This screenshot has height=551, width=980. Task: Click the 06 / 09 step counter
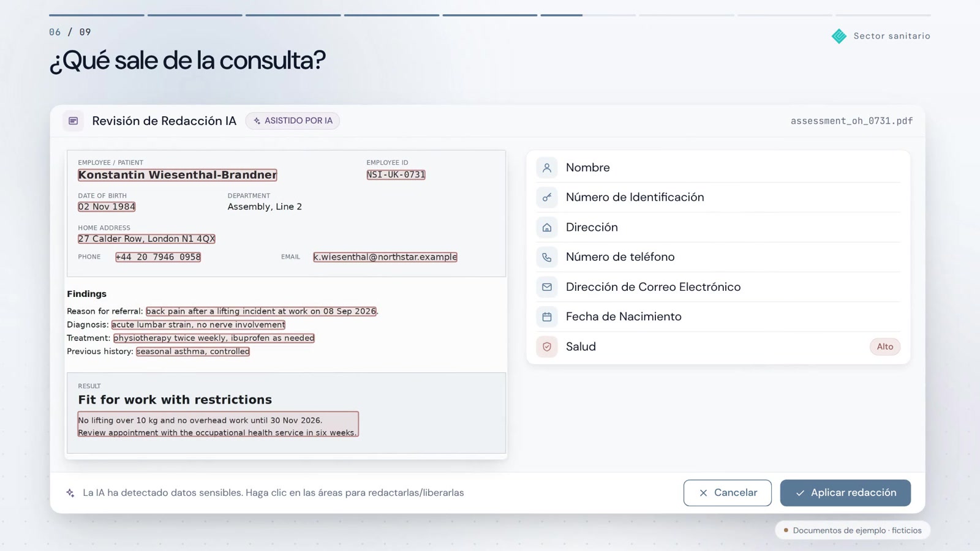coord(70,32)
